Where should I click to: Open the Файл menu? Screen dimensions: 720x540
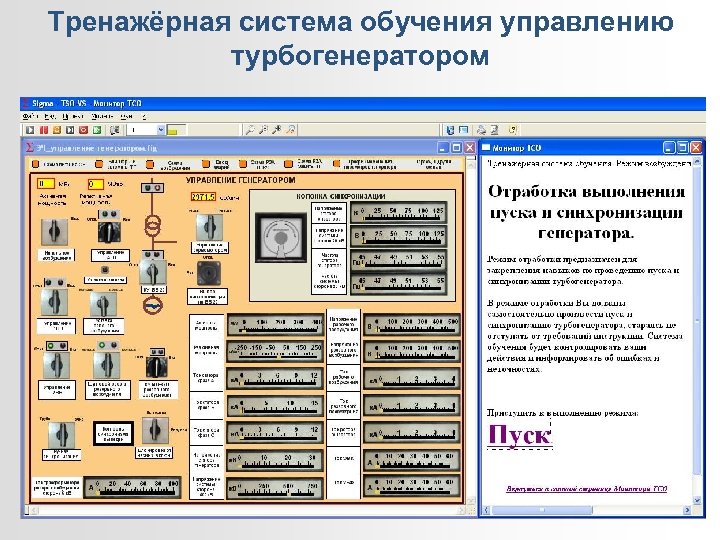[30, 116]
